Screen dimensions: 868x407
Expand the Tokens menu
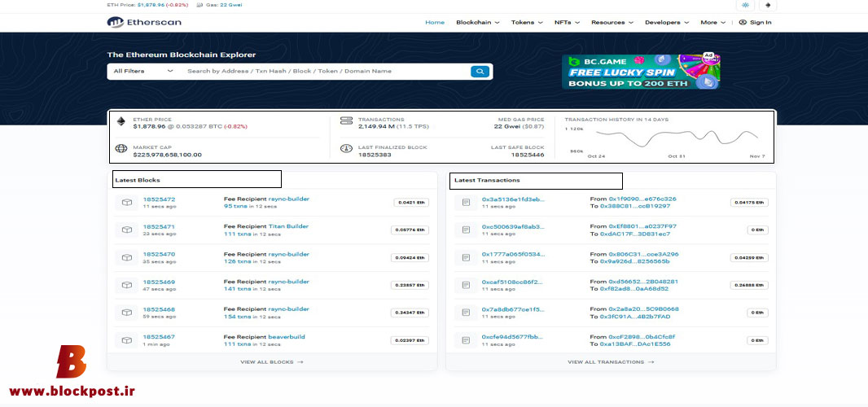coord(527,22)
